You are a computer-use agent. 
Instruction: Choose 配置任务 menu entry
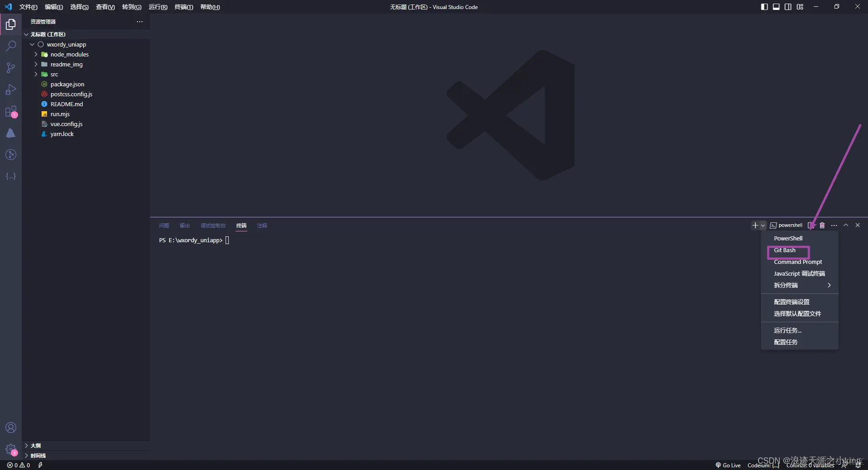click(800, 342)
